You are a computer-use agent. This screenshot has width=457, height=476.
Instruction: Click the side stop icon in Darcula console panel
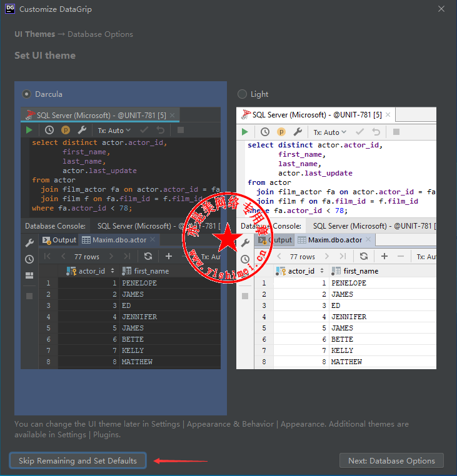point(29,296)
